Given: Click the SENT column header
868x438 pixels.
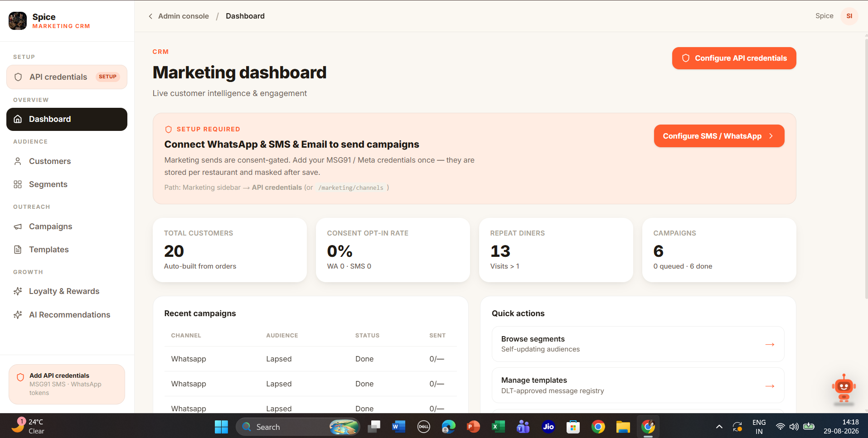Looking at the screenshot, I should [x=437, y=336].
